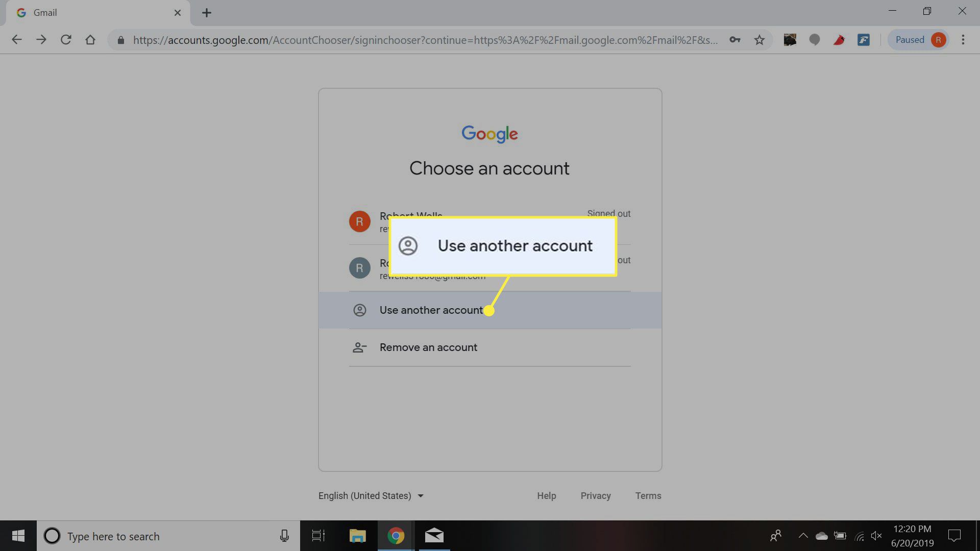Bookmark this page with the star icon

pyautogui.click(x=759, y=40)
